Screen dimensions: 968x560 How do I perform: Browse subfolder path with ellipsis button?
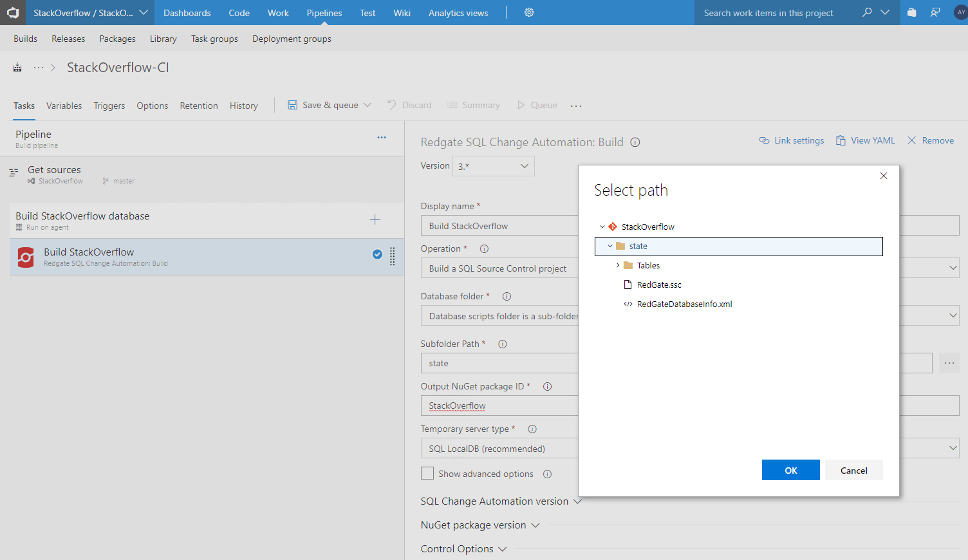949,363
